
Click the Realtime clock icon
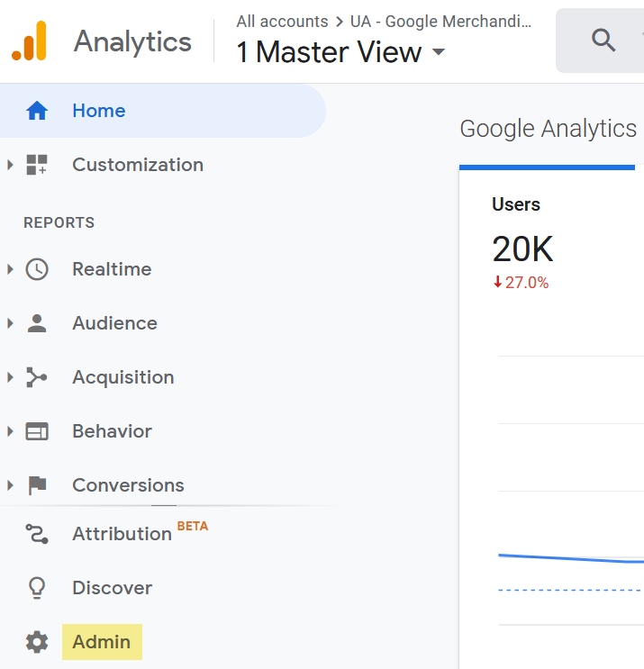tap(37, 269)
